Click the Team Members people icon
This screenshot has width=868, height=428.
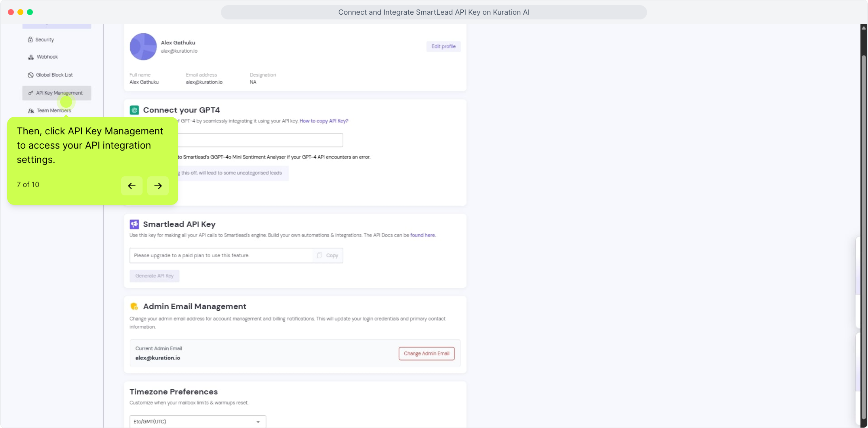pyautogui.click(x=31, y=111)
